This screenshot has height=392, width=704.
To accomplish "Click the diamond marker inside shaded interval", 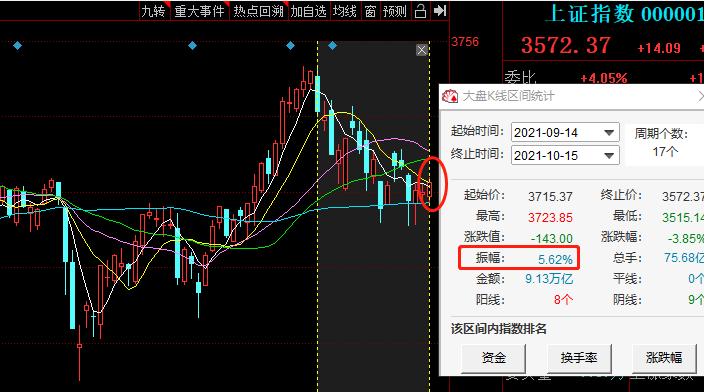I will pyautogui.click(x=332, y=45).
